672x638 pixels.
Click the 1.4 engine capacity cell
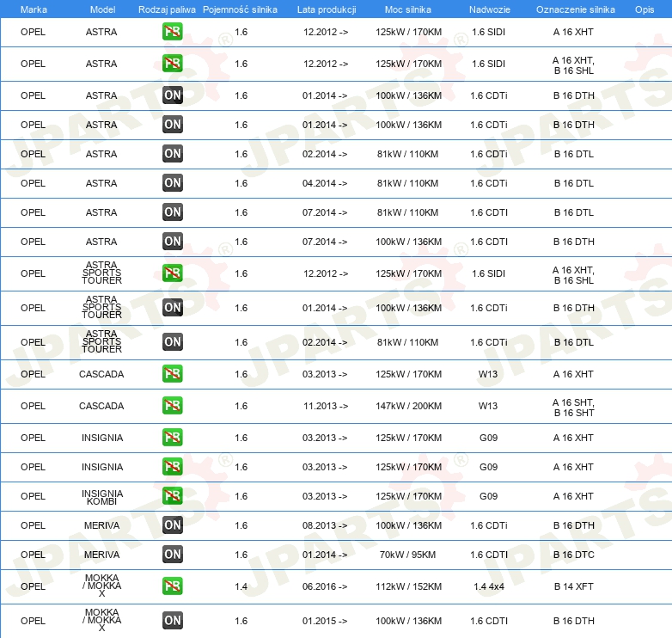[x=241, y=586]
